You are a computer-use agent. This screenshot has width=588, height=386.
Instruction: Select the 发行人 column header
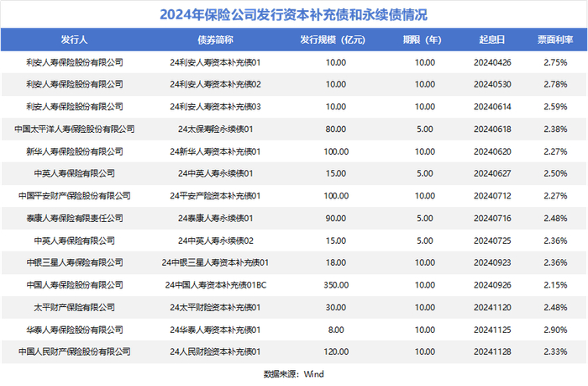click(x=74, y=40)
